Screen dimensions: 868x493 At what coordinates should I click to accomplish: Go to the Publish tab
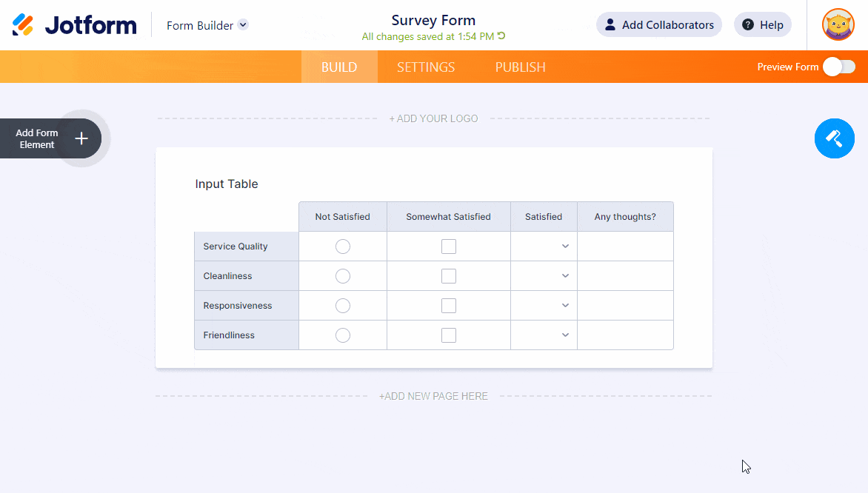(x=520, y=67)
